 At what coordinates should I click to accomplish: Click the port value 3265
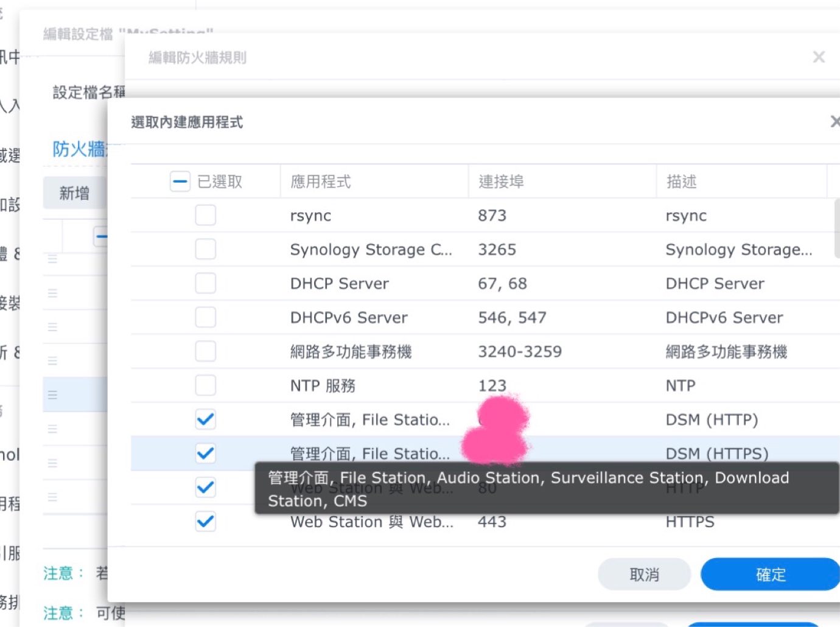(497, 250)
